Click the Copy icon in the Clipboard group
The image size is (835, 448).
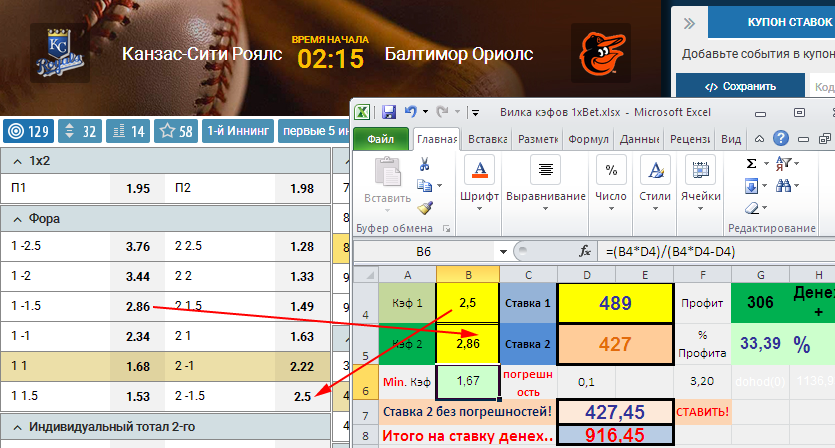tap(424, 185)
